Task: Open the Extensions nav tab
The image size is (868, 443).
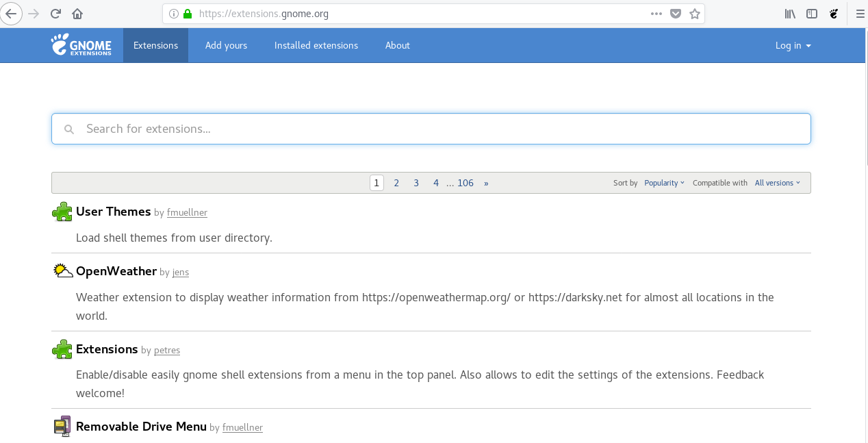Action: point(155,45)
